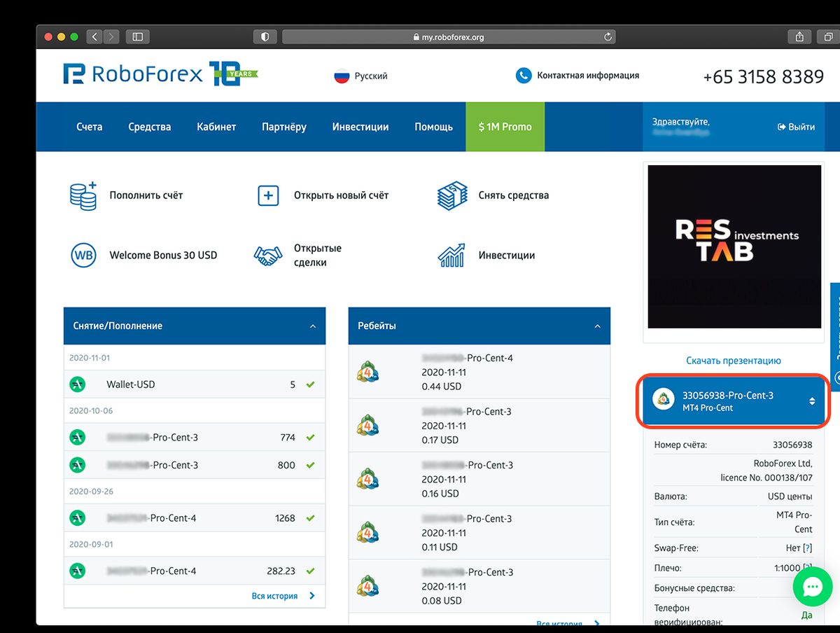Click the Russian flag language icon
The image size is (840, 633).
click(x=341, y=76)
